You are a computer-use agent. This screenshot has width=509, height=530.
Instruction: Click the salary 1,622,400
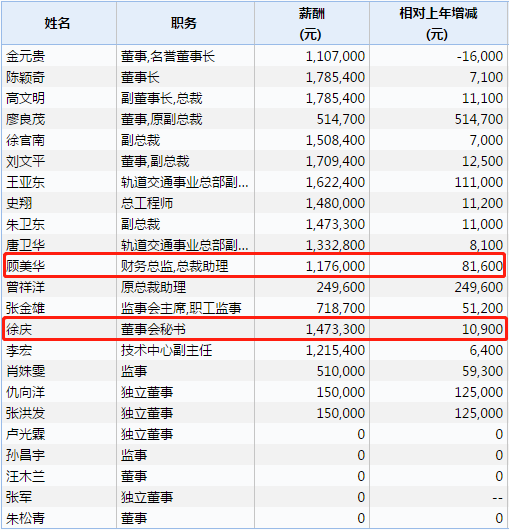click(x=335, y=182)
